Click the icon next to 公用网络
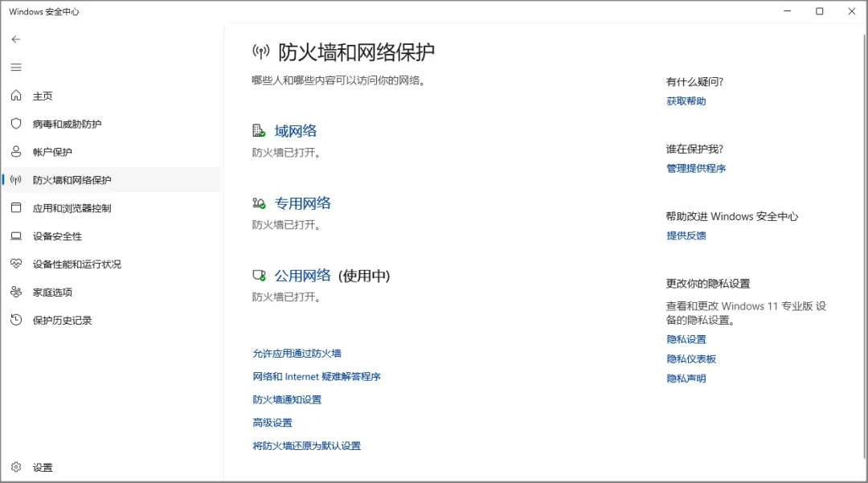The height and width of the screenshot is (483, 868). click(259, 275)
